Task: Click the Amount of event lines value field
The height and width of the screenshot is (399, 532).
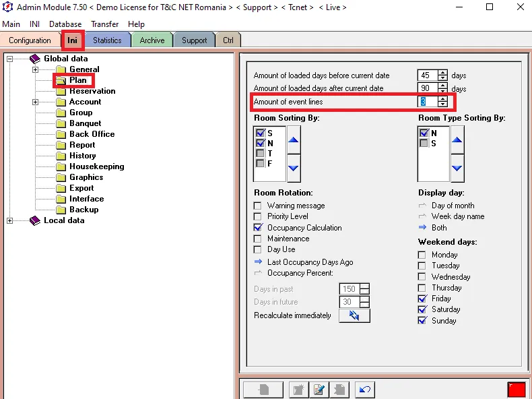Action: pyautogui.click(x=428, y=101)
